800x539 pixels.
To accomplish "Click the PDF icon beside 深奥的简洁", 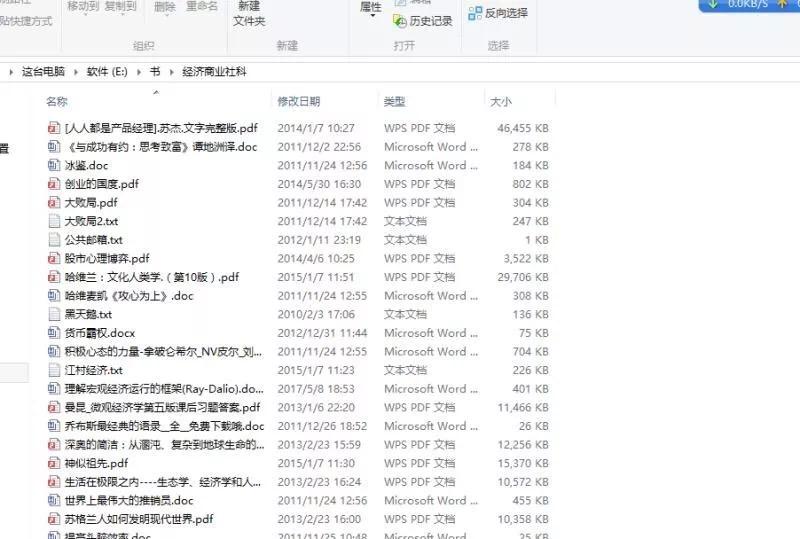I will tap(54, 445).
